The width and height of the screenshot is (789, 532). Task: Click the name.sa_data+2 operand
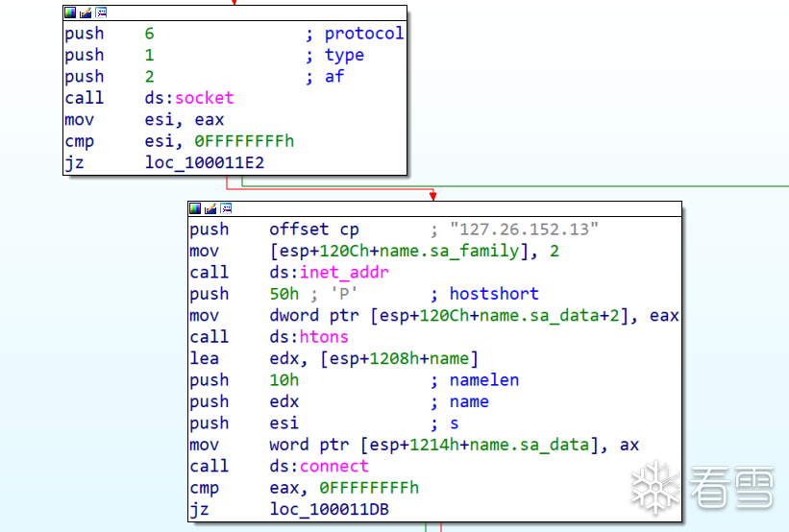pyautogui.click(x=549, y=315)
